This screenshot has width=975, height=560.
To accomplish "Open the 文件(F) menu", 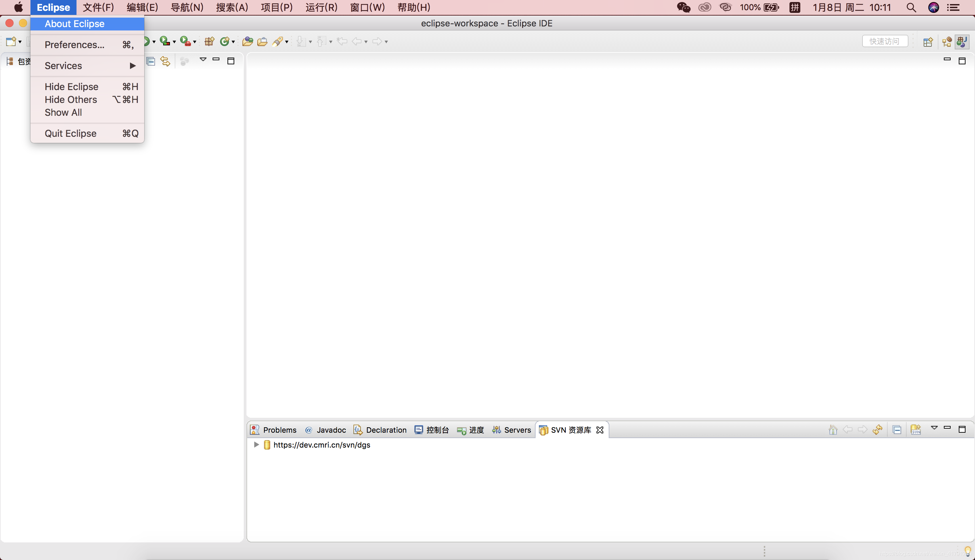I will point(99,7).
